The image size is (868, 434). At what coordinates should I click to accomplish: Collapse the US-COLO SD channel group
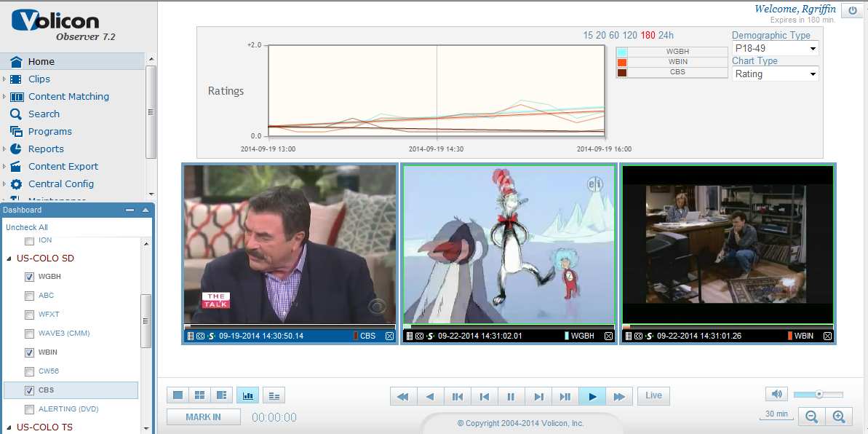(7, 258)
